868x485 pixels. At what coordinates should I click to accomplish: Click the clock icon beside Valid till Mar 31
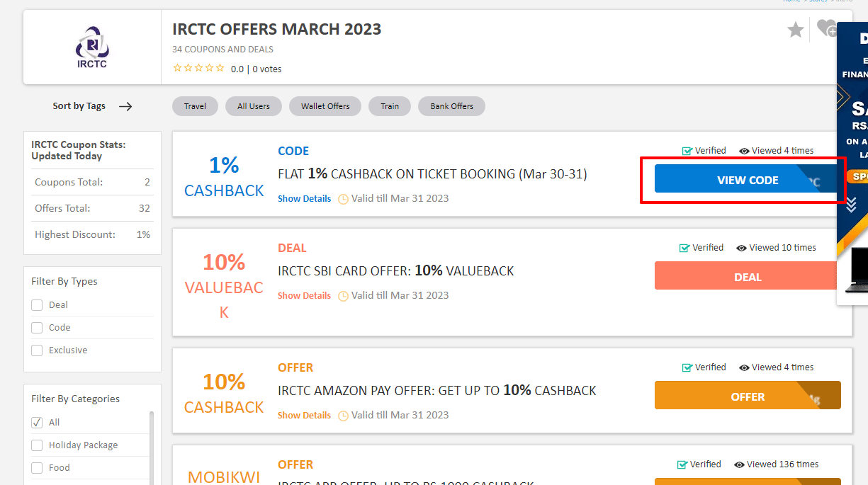coord(343,198)
